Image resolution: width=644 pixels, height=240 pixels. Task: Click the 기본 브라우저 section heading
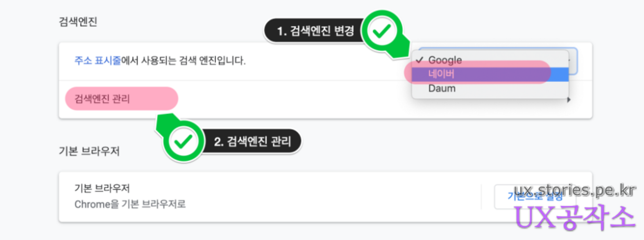[89, 151]
